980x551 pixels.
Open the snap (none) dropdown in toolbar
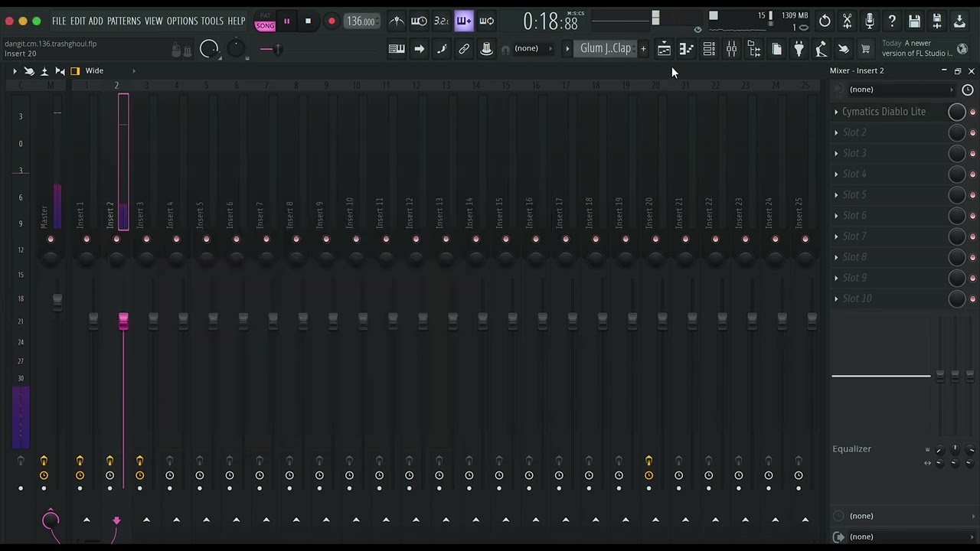point(531,48)
